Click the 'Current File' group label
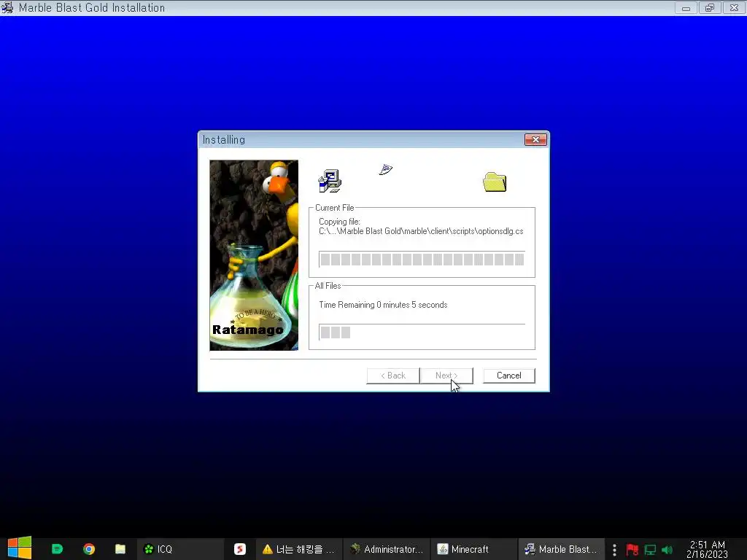 point(334,208)
